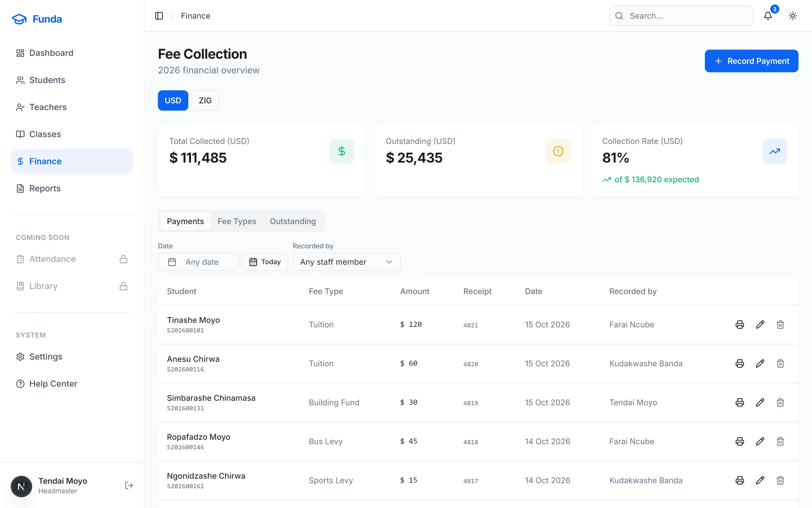Edit Anesu Chirwa's payment

[x=760, y=364]
